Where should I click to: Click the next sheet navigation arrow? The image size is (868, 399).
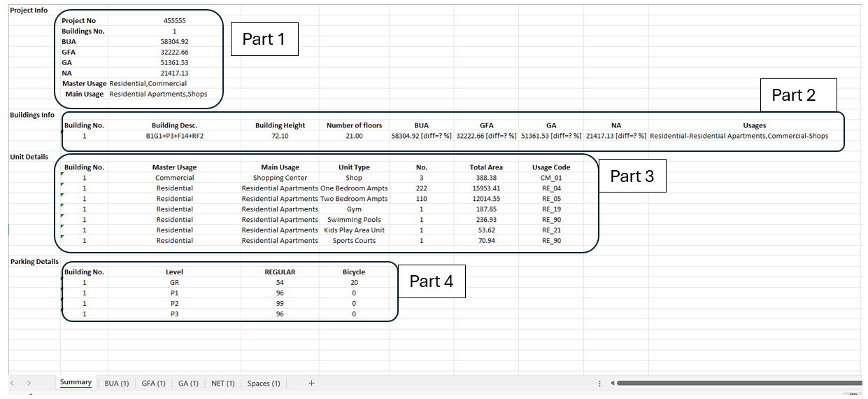coord(29,383)
